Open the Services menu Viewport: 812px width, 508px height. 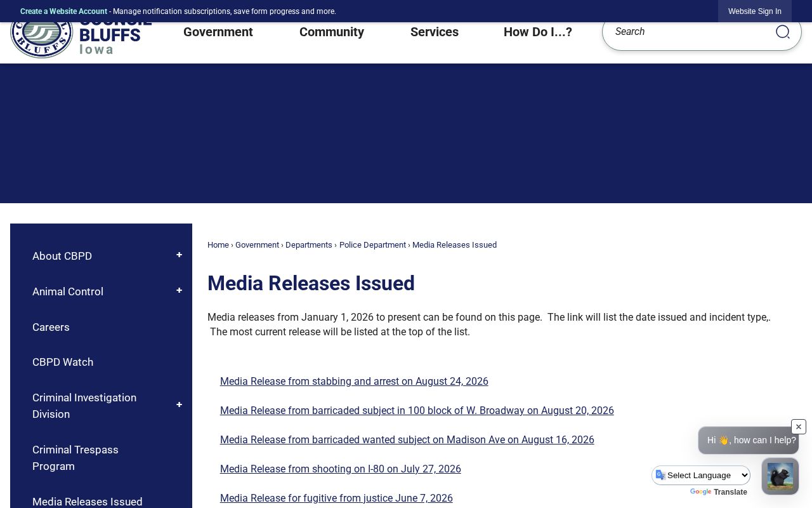[x=435, y=32]
